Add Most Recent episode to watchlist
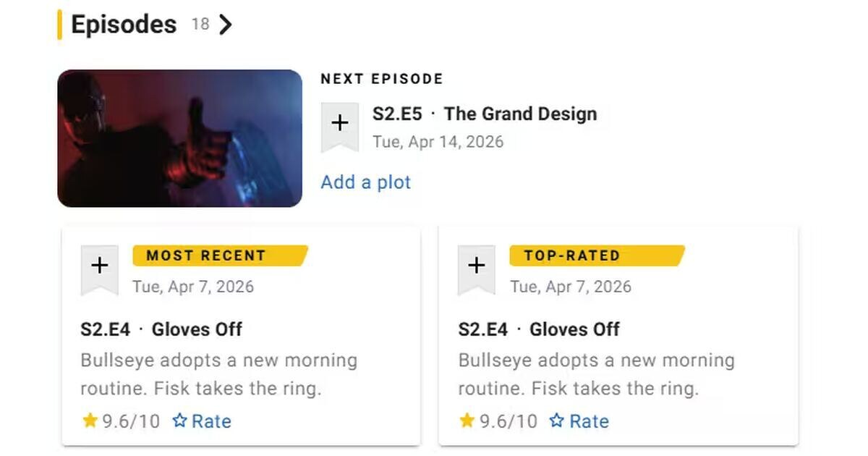Screen dimensions: 868x456 (x=99, y=267)
